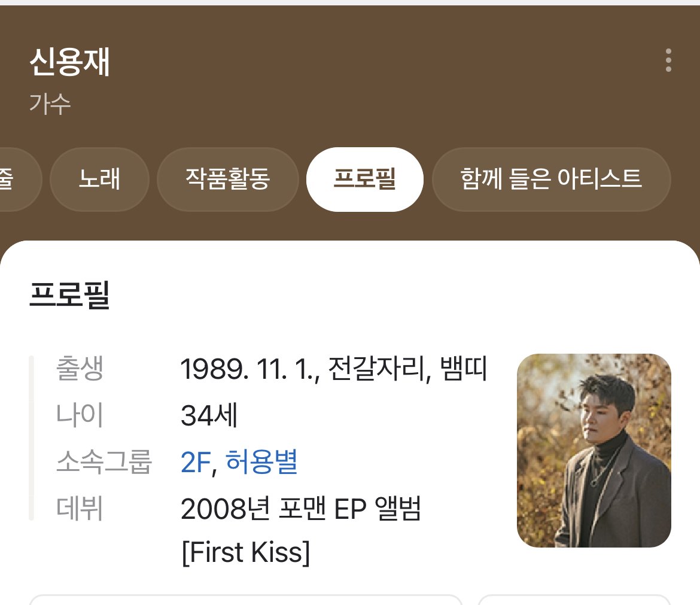Click the 소속그룹 field label
The height and width of the screenshot is (605, 700).
coord(104,462)
